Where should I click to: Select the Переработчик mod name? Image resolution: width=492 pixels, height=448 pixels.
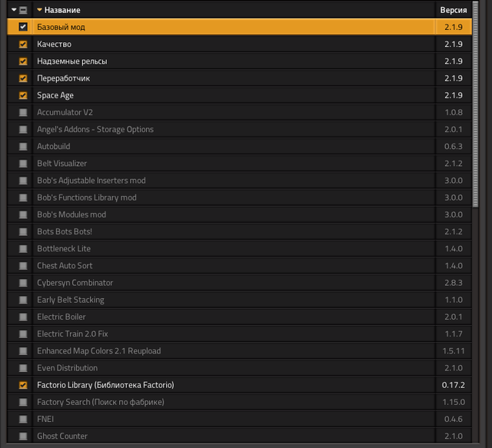click(63, 78)
